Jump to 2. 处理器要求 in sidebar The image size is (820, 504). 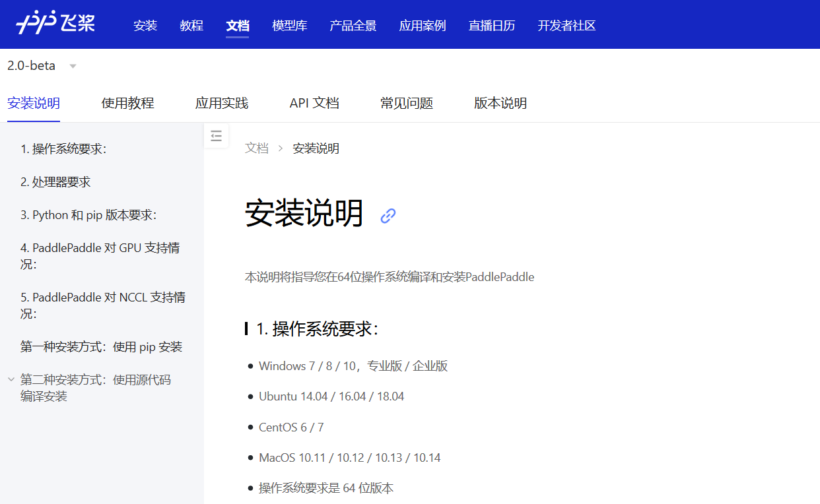55,182
